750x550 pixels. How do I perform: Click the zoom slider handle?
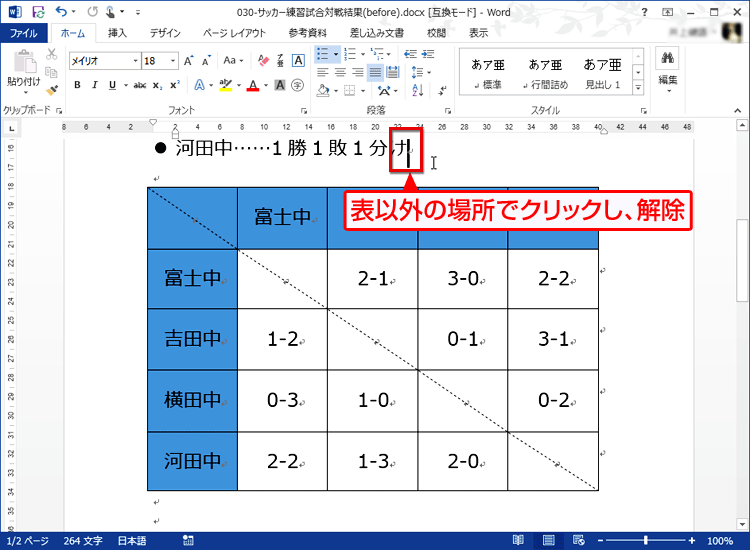pyautogui.click(x=645, y=540)
